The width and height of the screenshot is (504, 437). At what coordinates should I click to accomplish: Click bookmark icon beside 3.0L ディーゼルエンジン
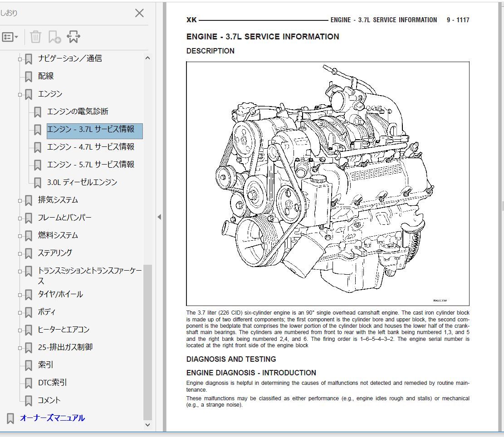[38, 183]
